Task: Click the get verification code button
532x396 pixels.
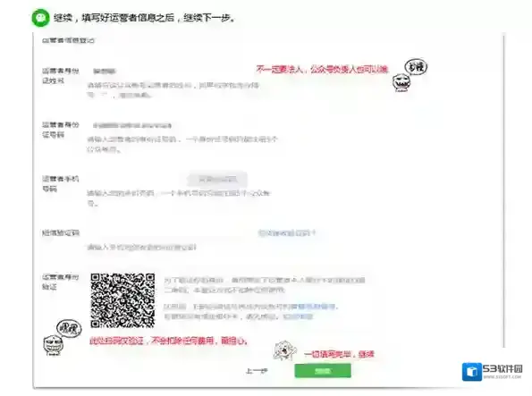Action: pyautogui.click(x=217, y=180)
